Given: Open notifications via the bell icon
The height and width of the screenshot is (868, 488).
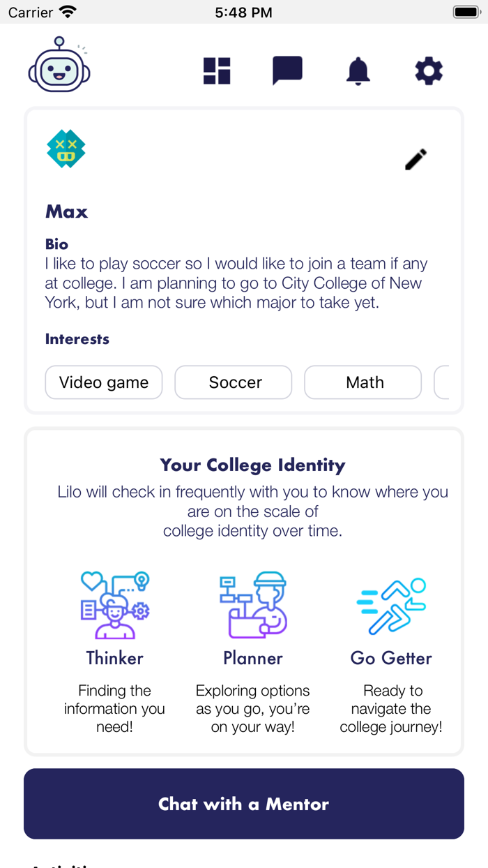Looking at the screenshot, I should point(358,70).
